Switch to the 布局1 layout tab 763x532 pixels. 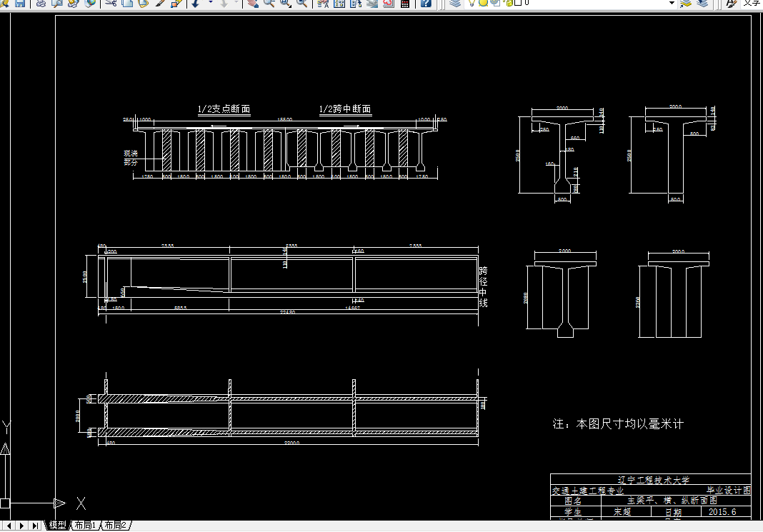point(85,525)
